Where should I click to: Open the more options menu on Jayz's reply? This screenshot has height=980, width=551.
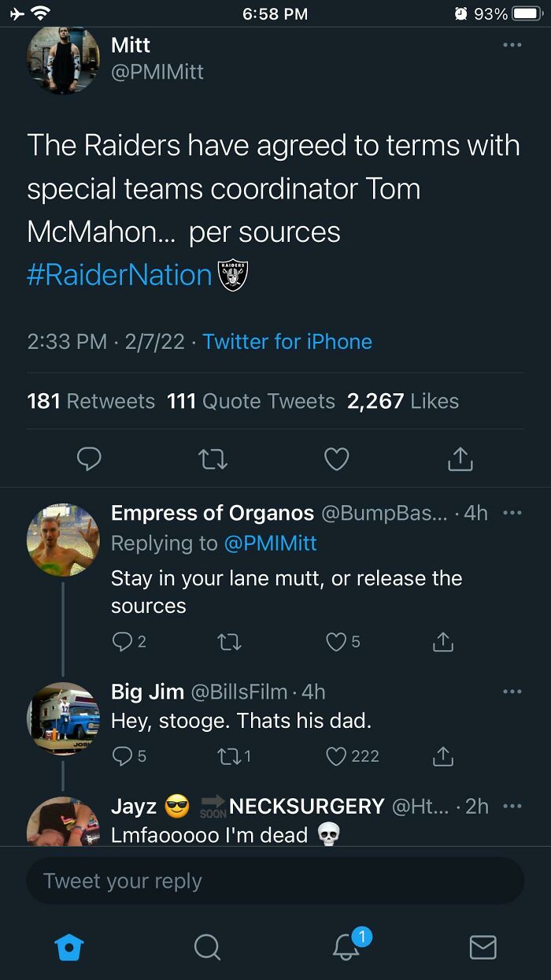click(513, 805)
